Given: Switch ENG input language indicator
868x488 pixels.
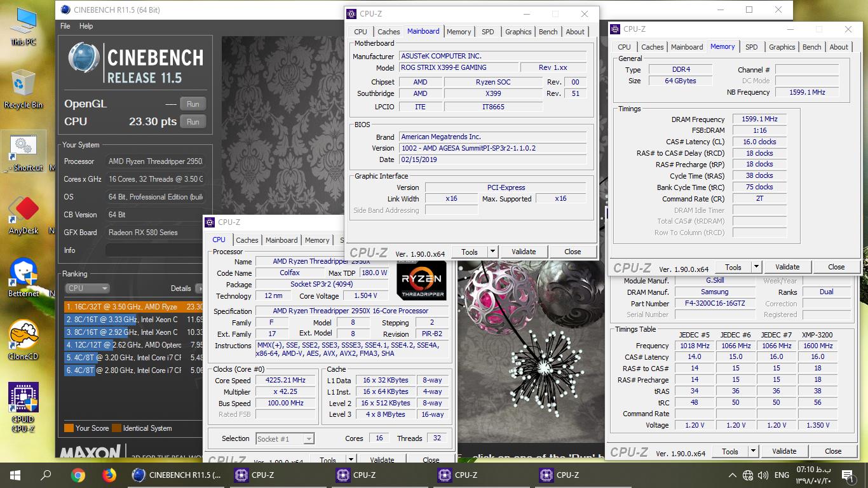Looking at the screenshot, I should click(x=782, y=475).
